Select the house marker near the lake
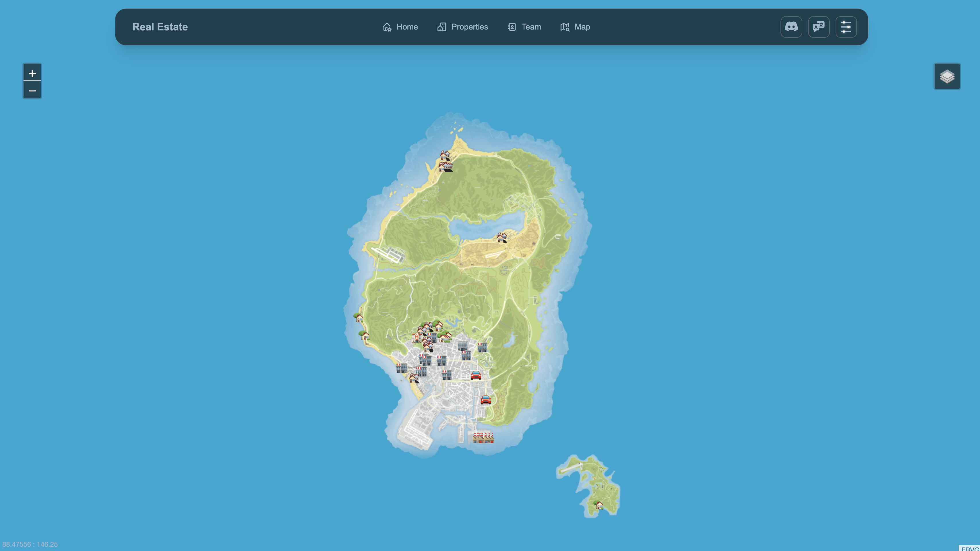This screenshot has height=551, width=980. click(x=502, y=238)
